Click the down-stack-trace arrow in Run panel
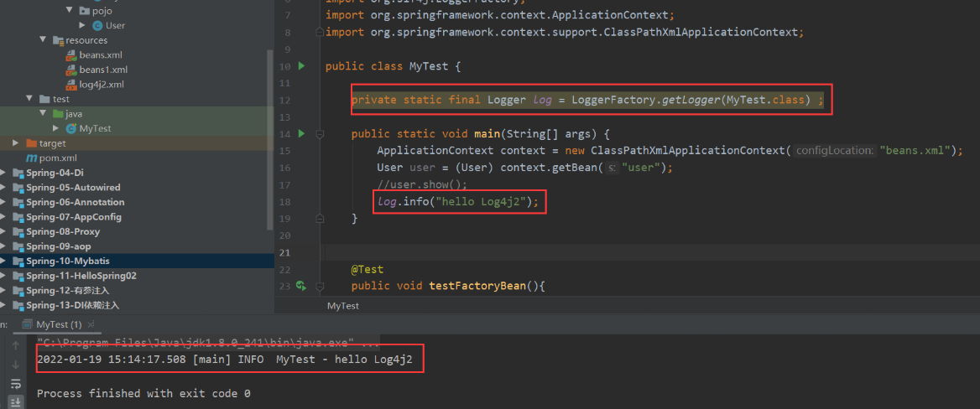 point(16,364)
